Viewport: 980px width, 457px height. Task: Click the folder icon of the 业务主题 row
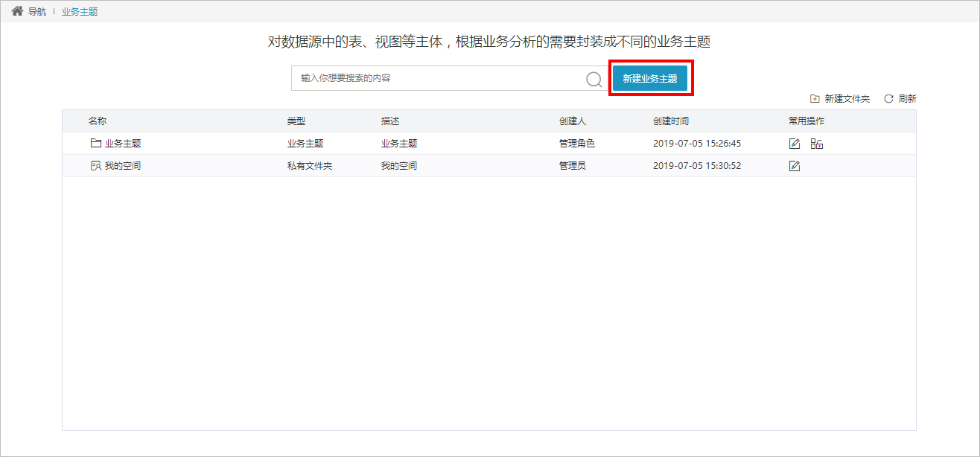95,143
